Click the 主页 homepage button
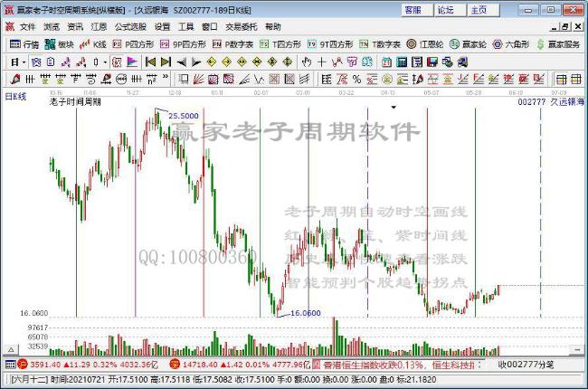588x389 pixels. 483,10
